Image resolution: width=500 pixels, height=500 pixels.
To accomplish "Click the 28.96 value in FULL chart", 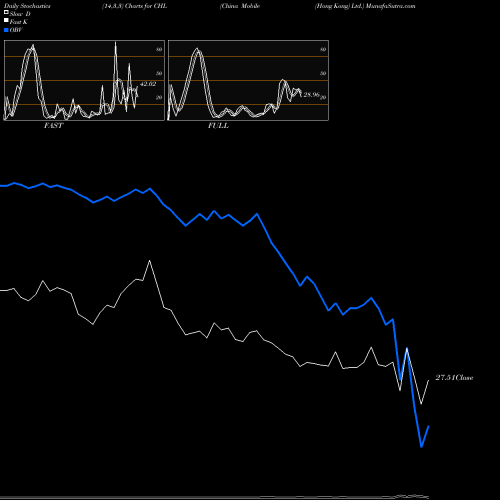I will pyautogui.click(x=311, y=95).
